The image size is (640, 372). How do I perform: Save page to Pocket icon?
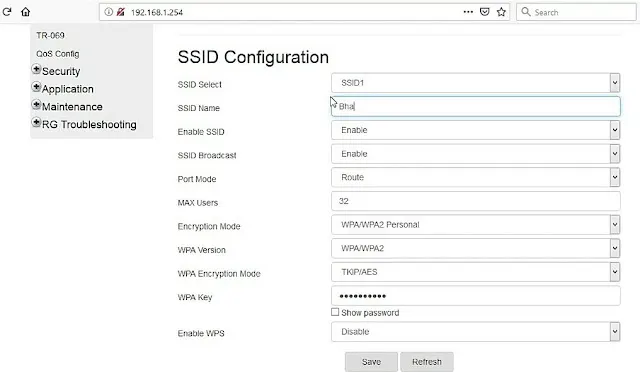click(484, 12)
